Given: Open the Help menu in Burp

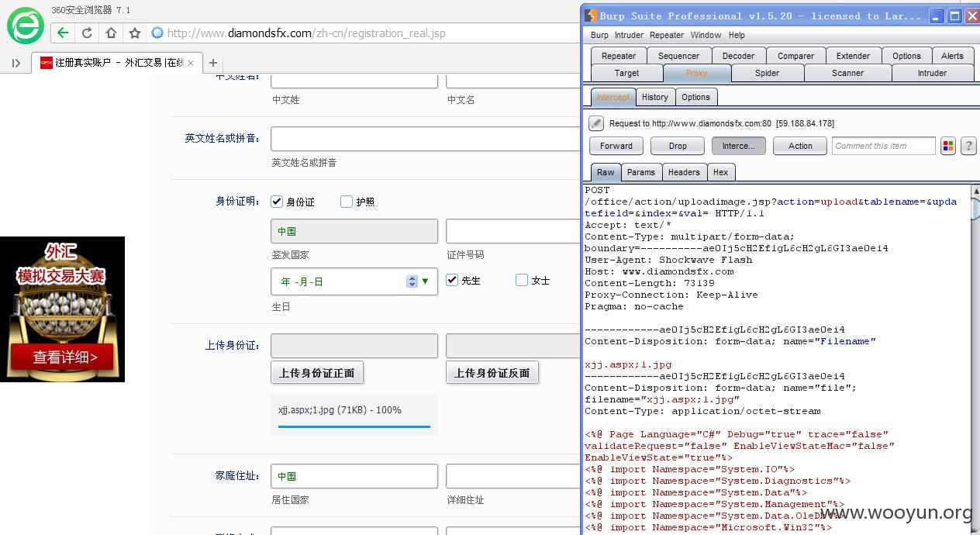Looking at the screenshot, I should click(737, 35).
